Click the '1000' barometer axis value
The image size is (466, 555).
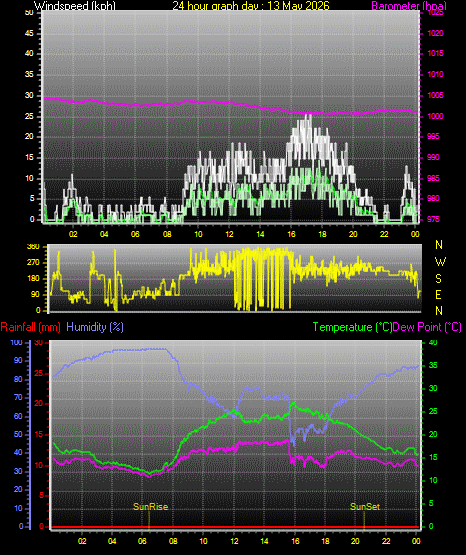(x=436, y=116)
